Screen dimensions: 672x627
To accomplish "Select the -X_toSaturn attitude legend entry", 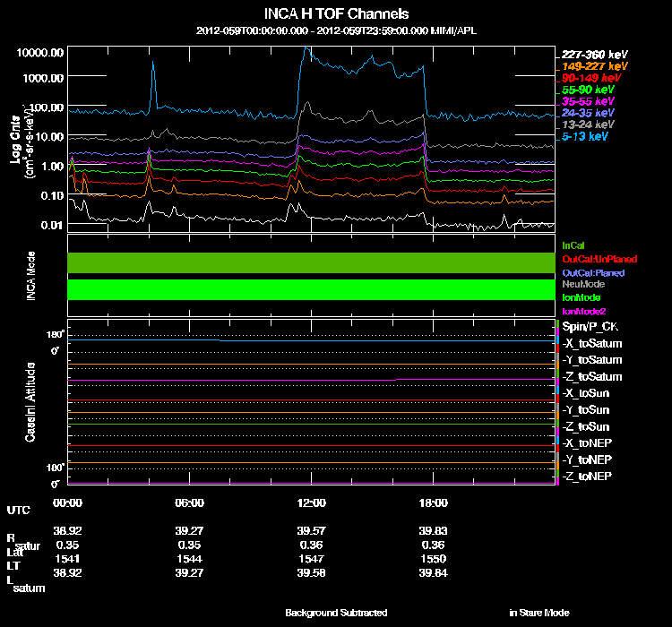I will click(x=590, y=344).
